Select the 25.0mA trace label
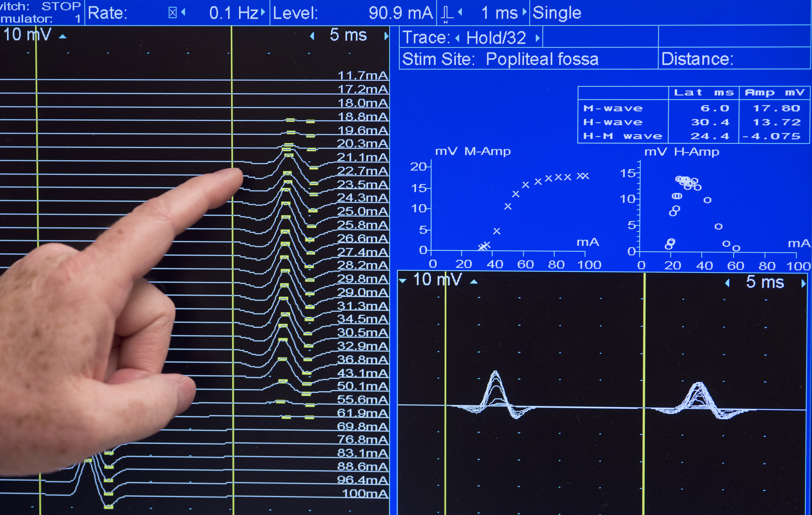 click(x=363, y=211)
